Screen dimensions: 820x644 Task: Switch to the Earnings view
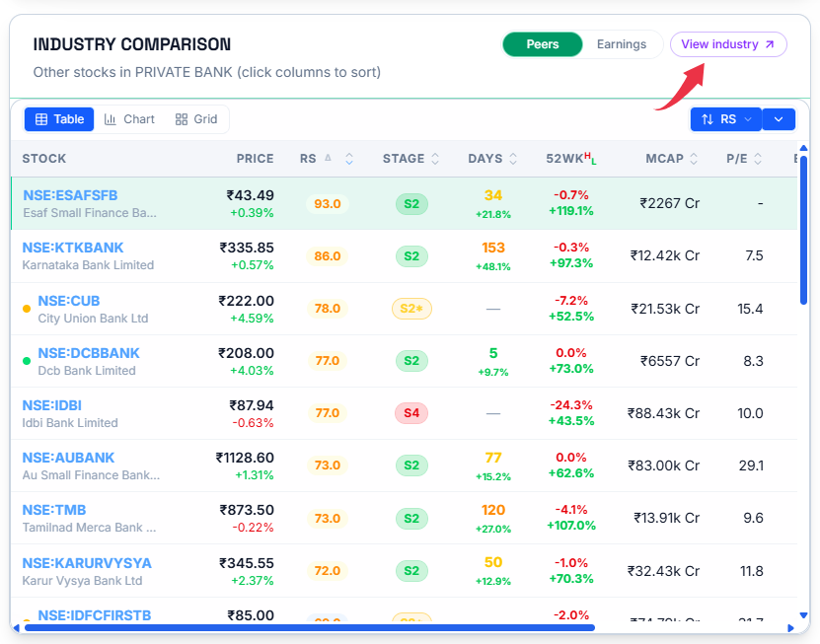point(622,44)
